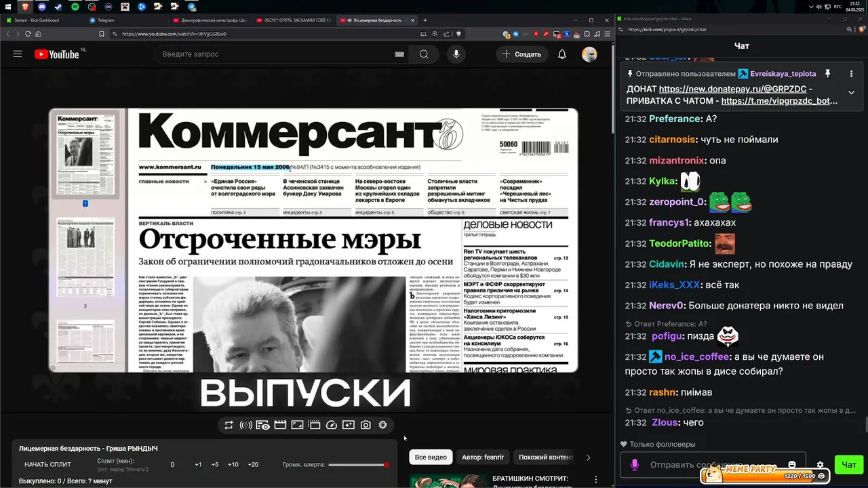The height and width of the screenshot is (488, 868).
Task: Open Discord from the Windows taskbar
Action: [x=41, y=7]
